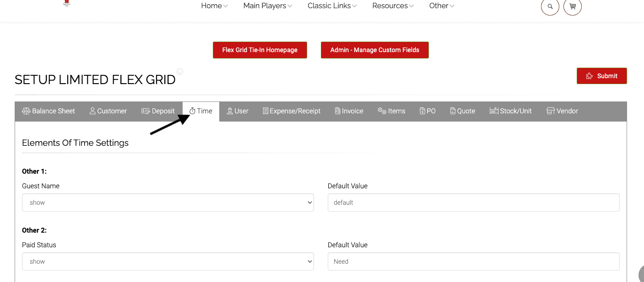The height and width of the screenshot is (282, 644).
Task: Click the Stock/Unit warehouse icon
Action: tap(494, 111)
